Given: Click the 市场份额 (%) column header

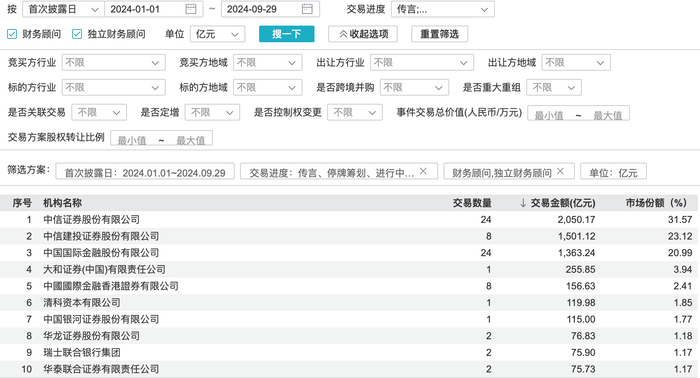Looking at the screenshot, I should tap(656, 203).
